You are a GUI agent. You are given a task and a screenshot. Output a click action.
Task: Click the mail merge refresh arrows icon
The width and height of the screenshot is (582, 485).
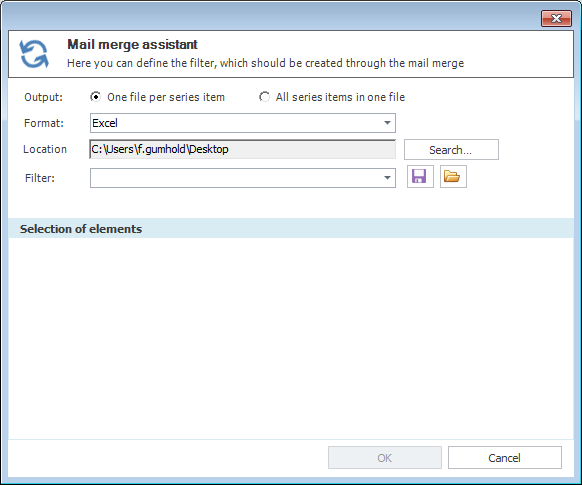click(x=34, y=54)
